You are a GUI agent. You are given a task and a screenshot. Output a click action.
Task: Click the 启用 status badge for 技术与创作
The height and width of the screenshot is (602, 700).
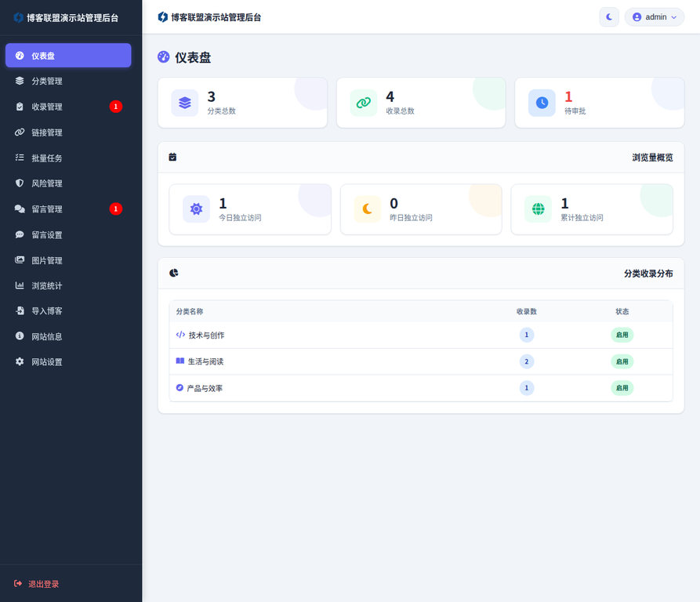622,335
